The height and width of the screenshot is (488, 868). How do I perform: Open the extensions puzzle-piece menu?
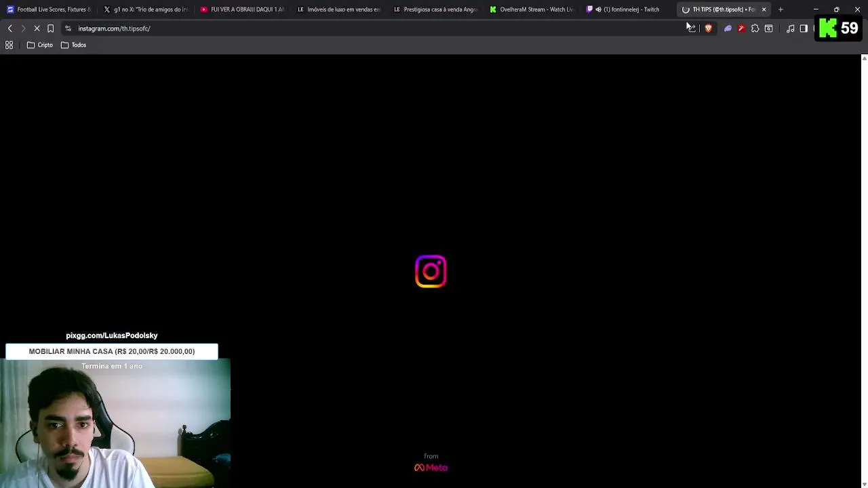tap(755, 28)
